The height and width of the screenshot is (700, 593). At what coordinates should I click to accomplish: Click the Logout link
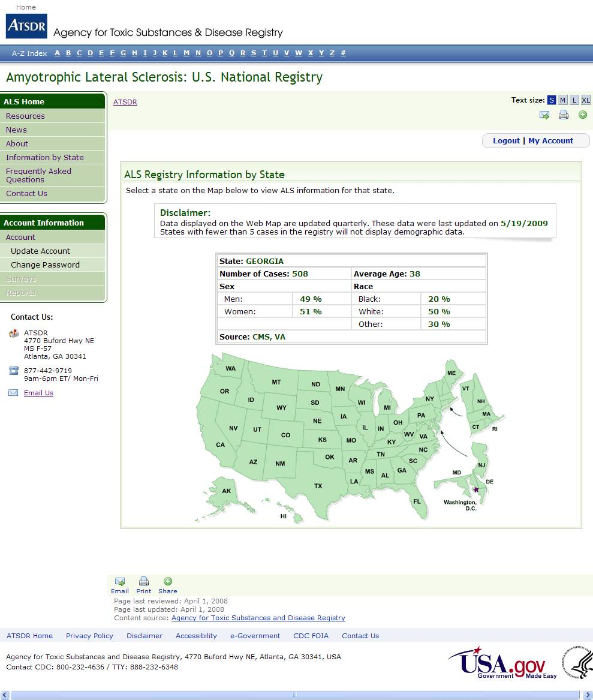(x=506, y=140)
